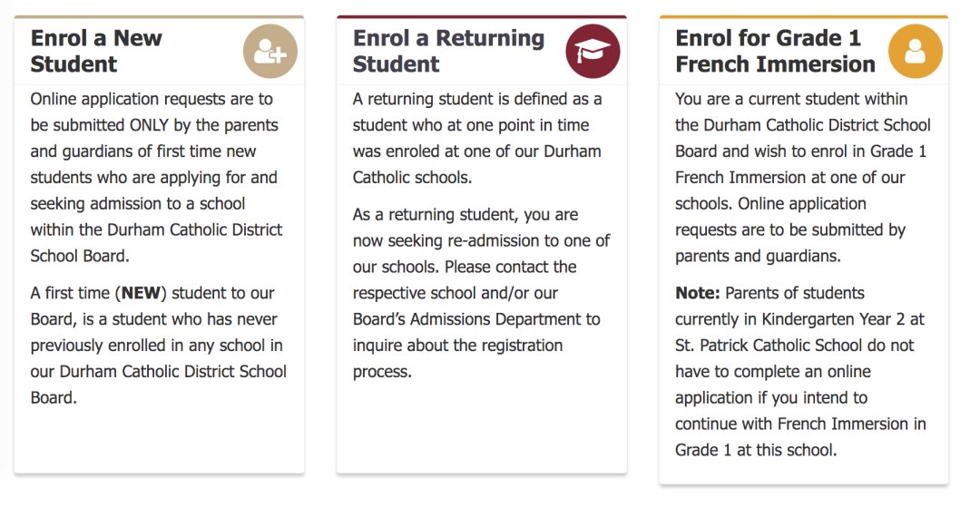The width and height of the screenshot is (980, 507).
Task: Click maroon top border of Returning Student card
Action: (x=481, y=16)
